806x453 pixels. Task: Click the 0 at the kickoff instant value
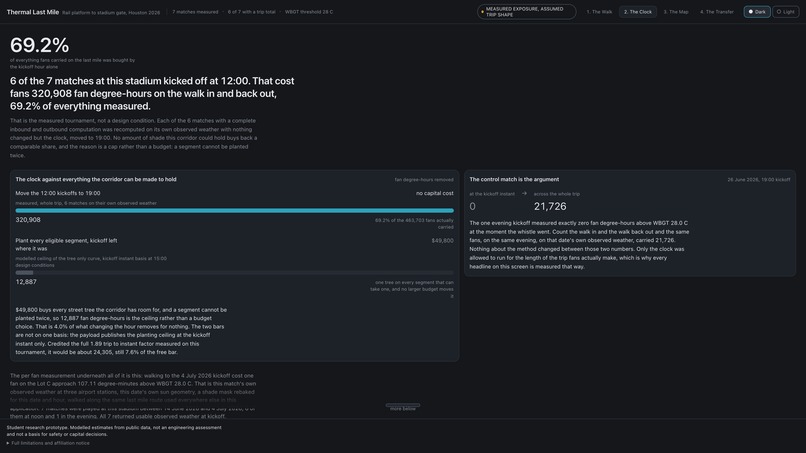472,206
